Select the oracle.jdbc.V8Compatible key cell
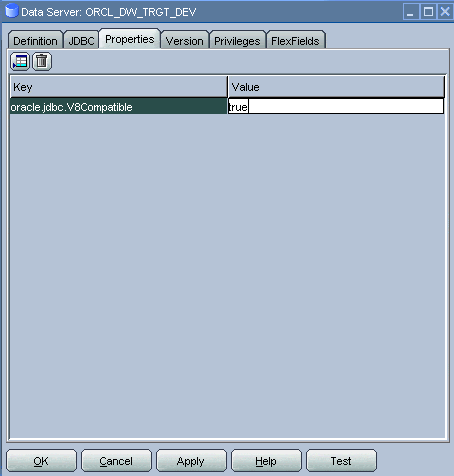 (x=119, y=107)
